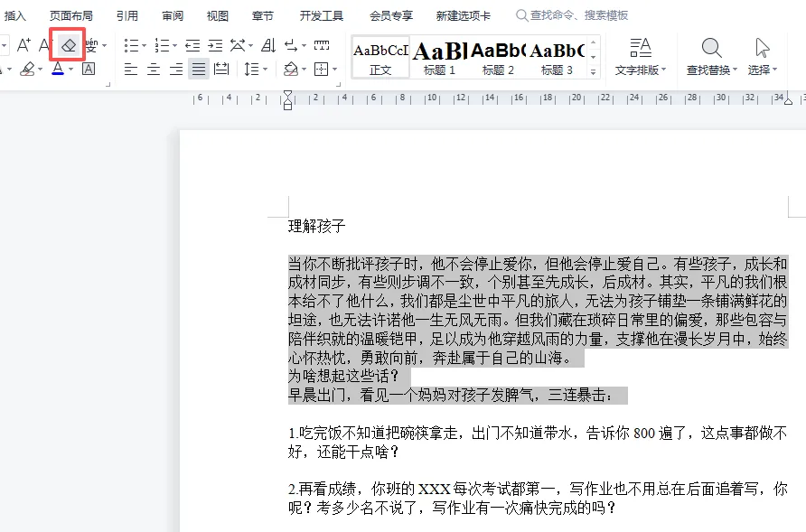Click the first-line indent marker on the ruler
Image resolution: width=806 pixels, height=532 pixels.
click(x=288, y=95)
